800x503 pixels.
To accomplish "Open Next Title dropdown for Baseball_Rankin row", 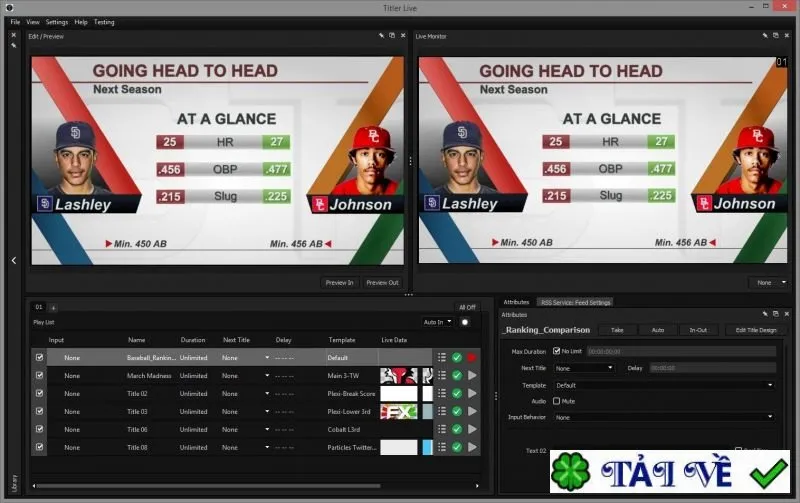I will coord(267,358).
